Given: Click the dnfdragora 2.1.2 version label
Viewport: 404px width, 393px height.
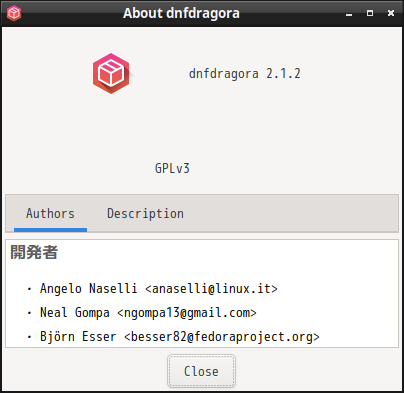Looking at the screenshot, I should (x=245, y=74).
